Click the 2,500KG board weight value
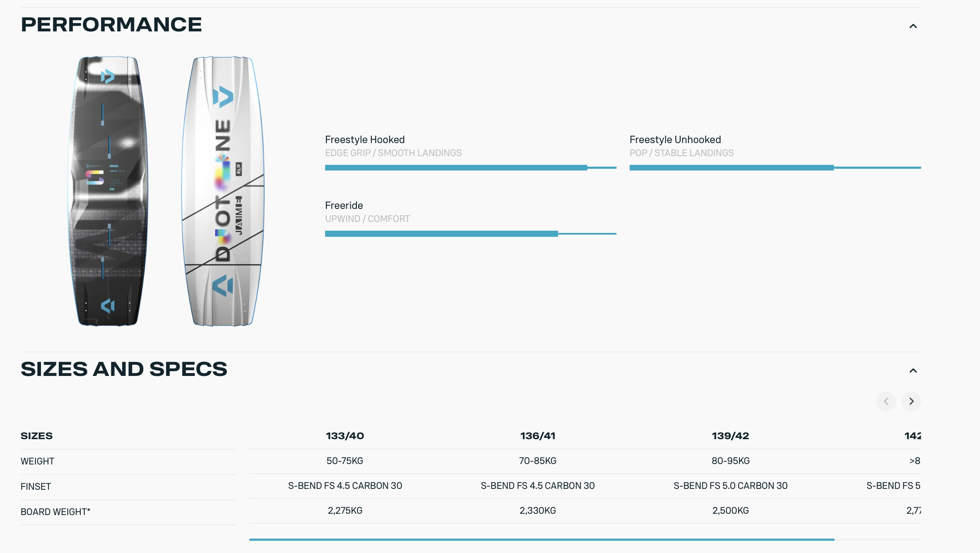Viewport: 980px width, 553px height. (730, 510)
